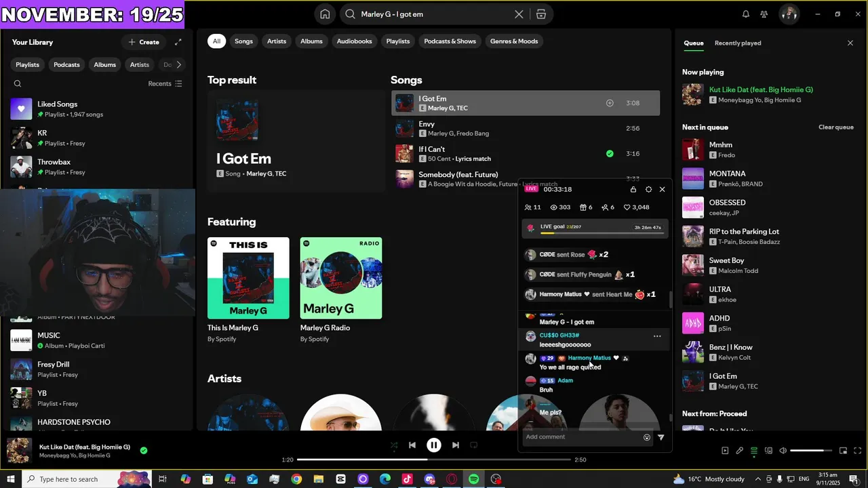
Task: Skip to the previous track
Action: (412, 445)
